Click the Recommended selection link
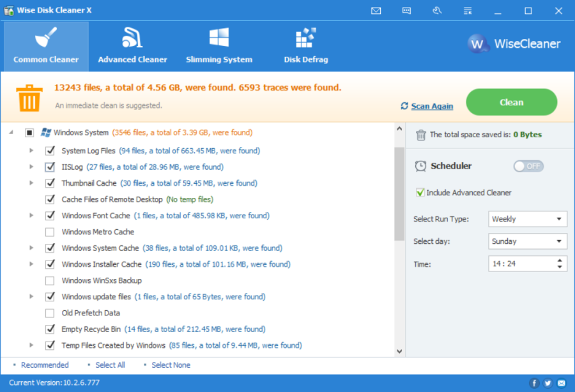This screenshot has width=575, height=392. point(45,365)
